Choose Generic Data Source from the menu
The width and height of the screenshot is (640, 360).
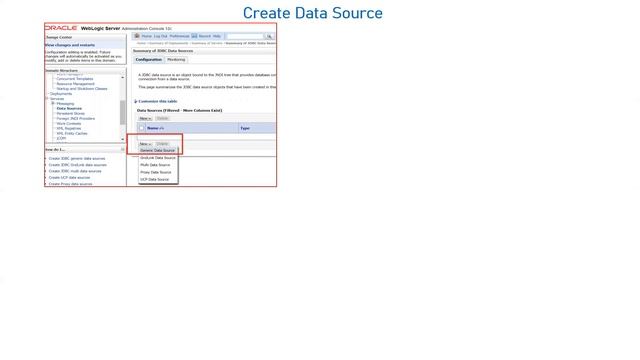coord(158,151)
